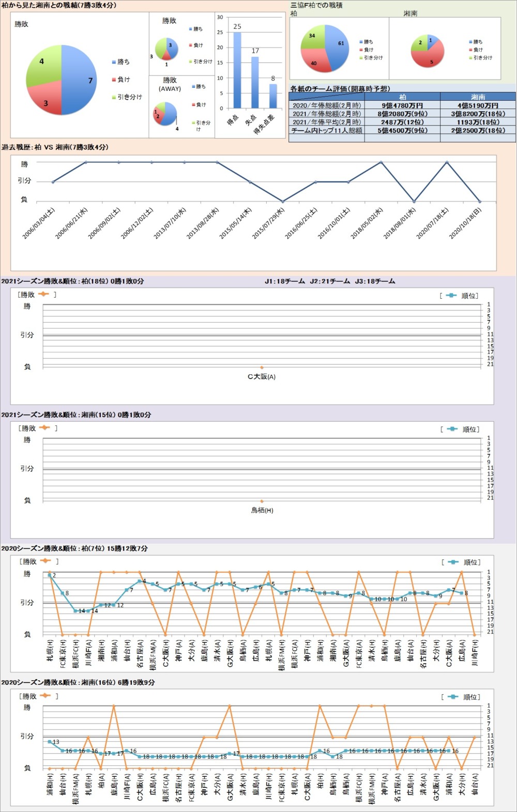Click the heading '2020シーズン勝敗&順位:湘南(16位) 6勝19敗9分'
The height and width of the screenshot is (812, 517).
78,683
